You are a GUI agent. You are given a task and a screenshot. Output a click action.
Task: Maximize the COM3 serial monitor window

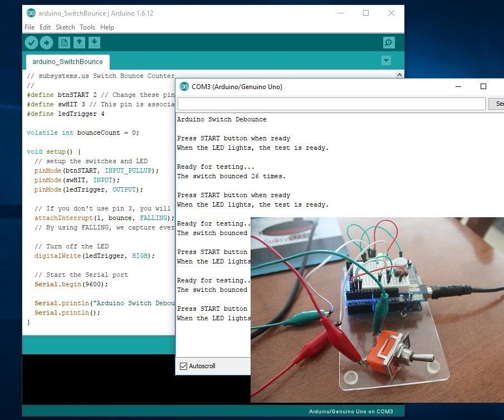click(x=483, y=86)
